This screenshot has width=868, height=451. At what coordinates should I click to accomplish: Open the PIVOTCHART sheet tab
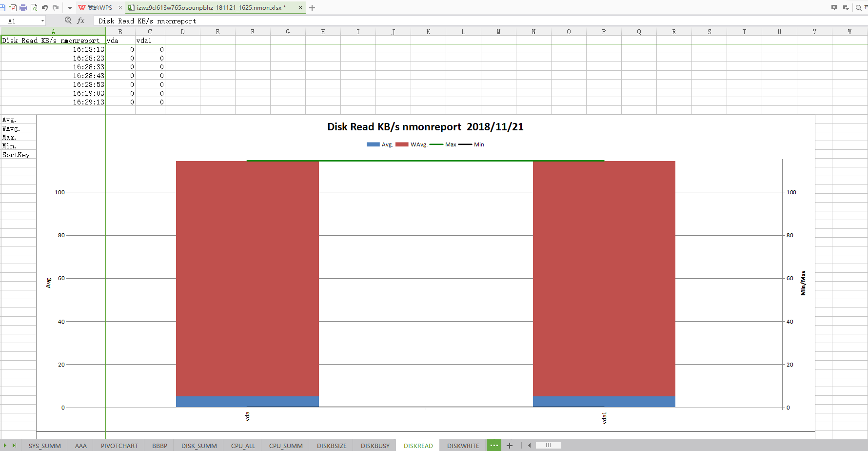[x=119, y=446]
